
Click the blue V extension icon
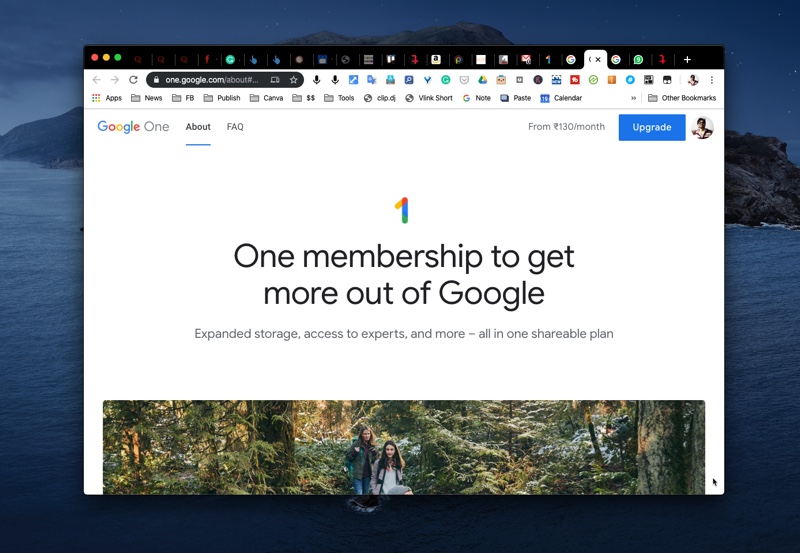427,80
